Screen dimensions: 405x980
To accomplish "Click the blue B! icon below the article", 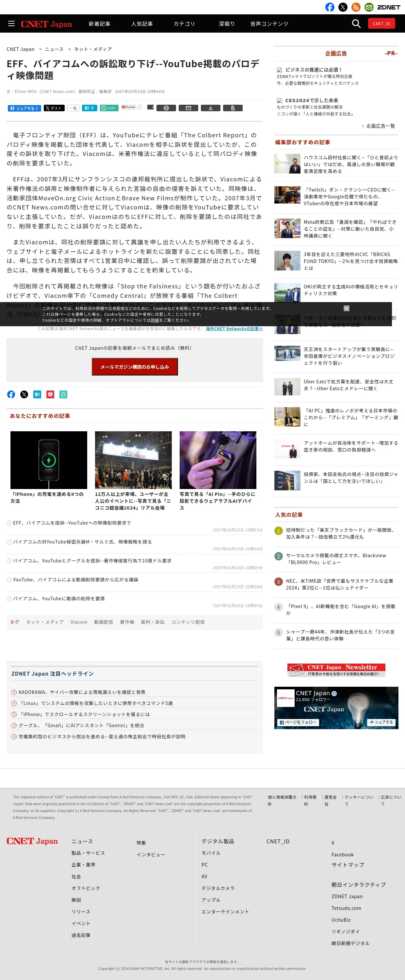I will 37,394.
